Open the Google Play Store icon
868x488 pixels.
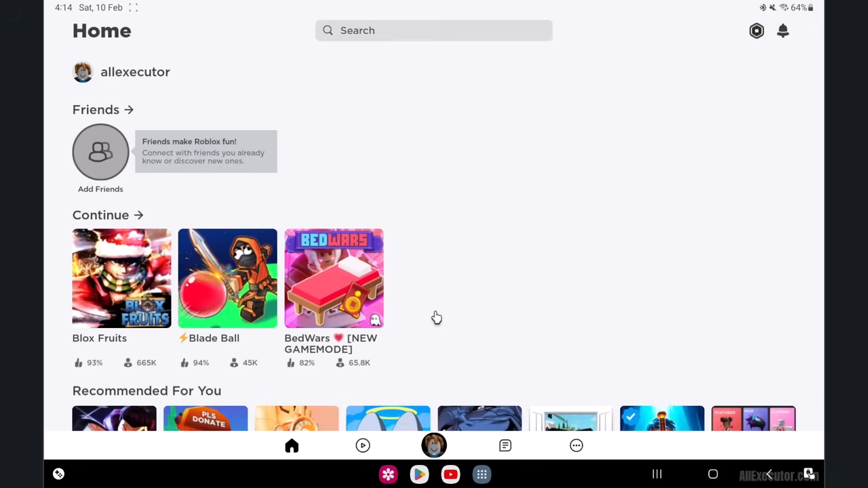coord(419,474)
